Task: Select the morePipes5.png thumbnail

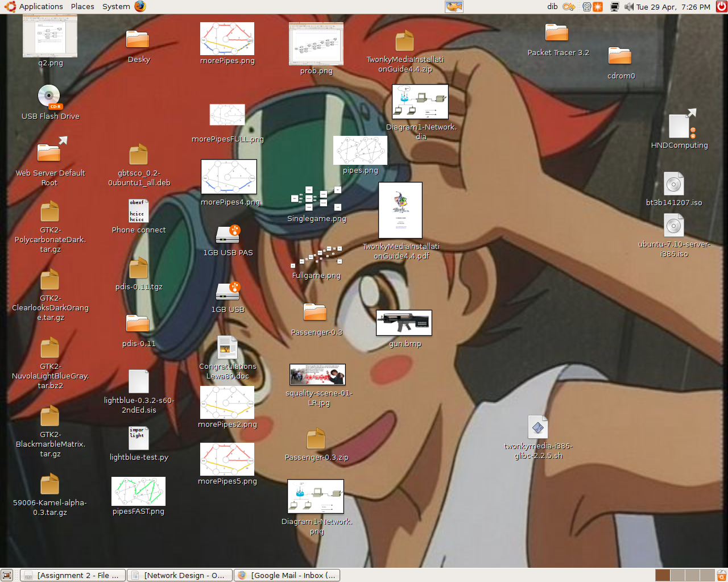Action: pos(227,459)
